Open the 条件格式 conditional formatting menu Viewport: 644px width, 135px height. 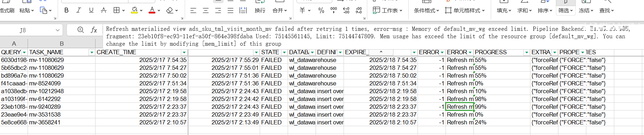tap(426, 11)
